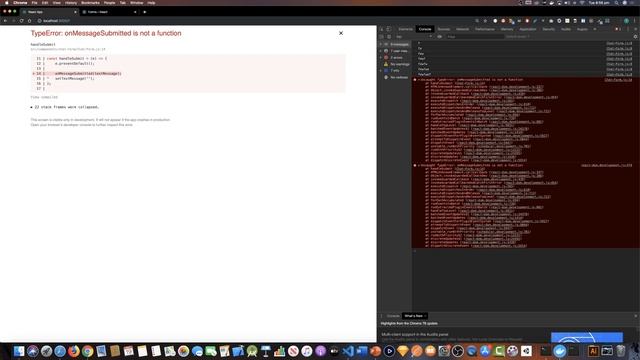Switch to the Memory tab
Screen dimensions: 640x360
507,29
